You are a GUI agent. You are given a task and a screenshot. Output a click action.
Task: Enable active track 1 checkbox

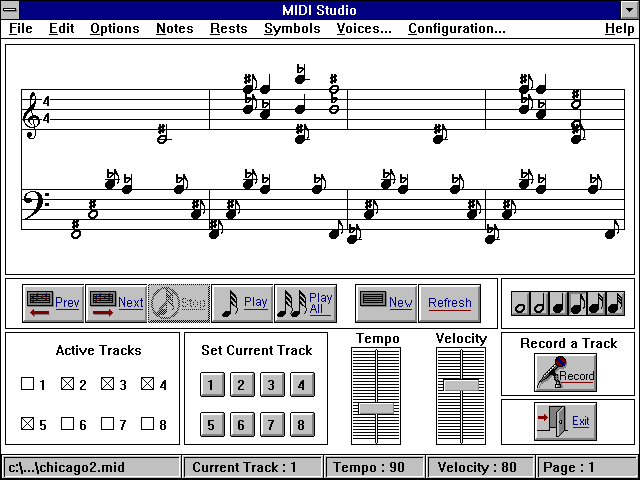click(28, 383)
